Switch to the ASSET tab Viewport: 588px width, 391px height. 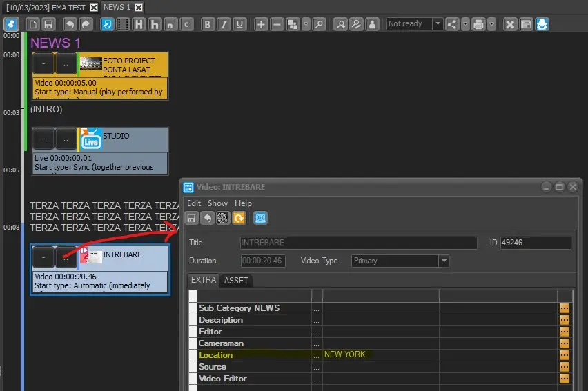point(236,281)
